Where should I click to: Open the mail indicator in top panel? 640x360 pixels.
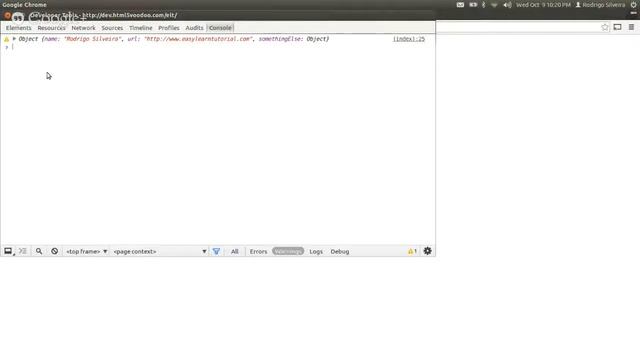click(460, 5)
